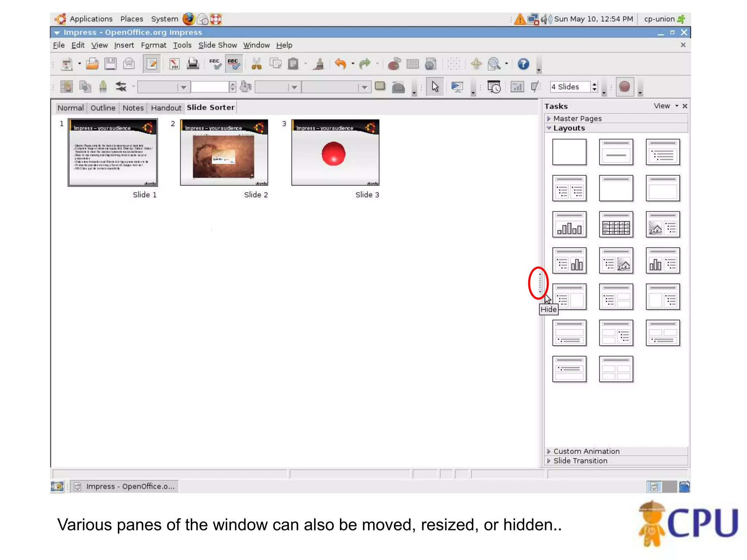Click the Redo arrow icon
This screenshot has height=560, width=747.
pyautogui.click(x=364, y=64)
